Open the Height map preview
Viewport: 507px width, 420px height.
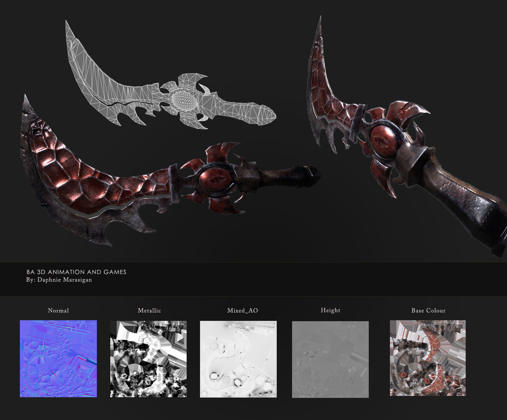330,359
